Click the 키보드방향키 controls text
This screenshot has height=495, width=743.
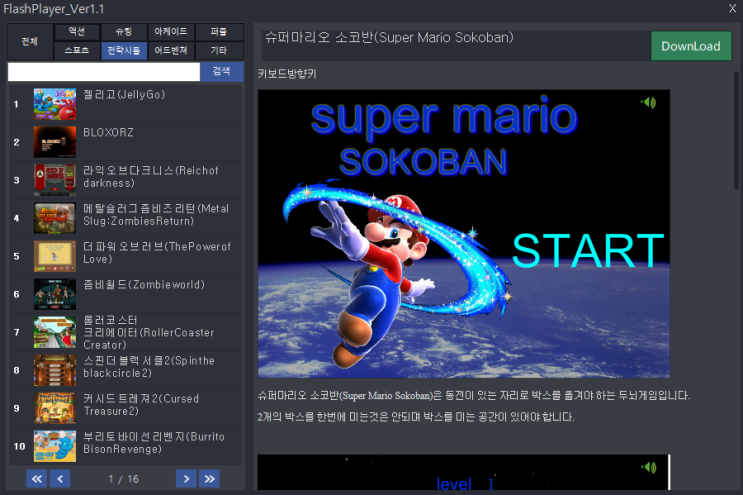pyautogui.click(x=287, y=74)
